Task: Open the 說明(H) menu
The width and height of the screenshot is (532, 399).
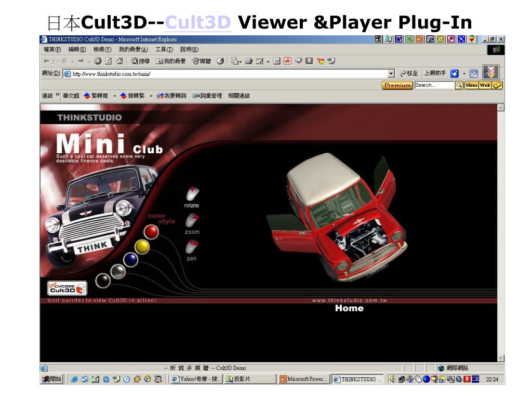Action: tap(189, 49)
